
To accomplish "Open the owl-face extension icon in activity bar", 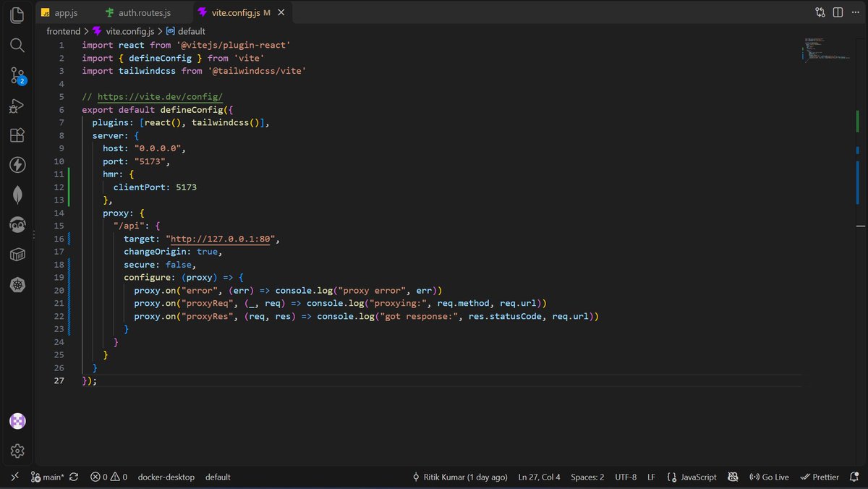I will click(x=17, y=225).
